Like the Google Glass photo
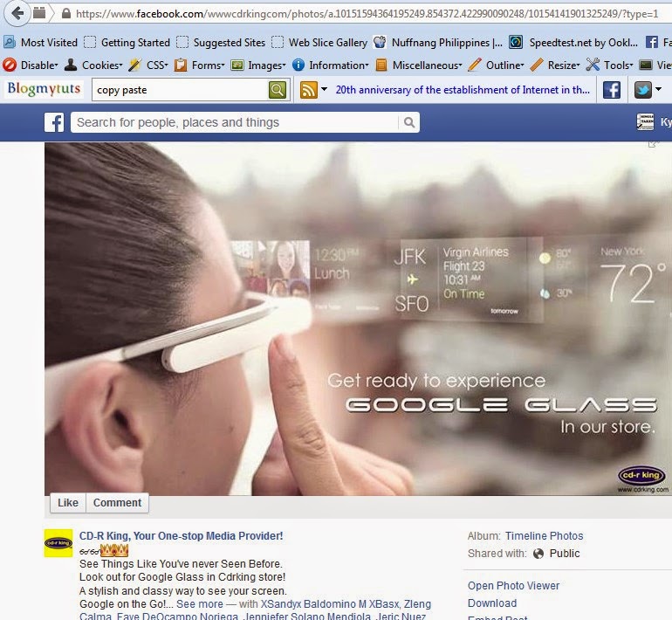 point(68,502)
